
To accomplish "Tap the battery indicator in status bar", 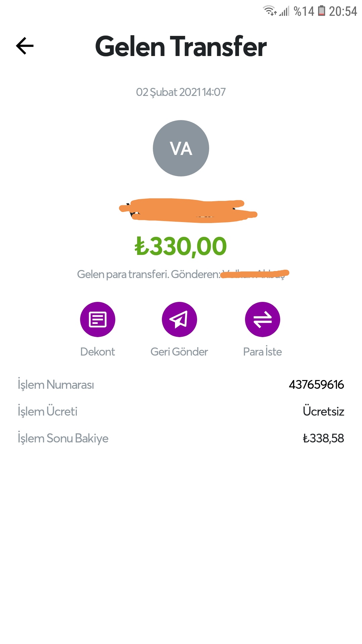I will coord(321,11).
